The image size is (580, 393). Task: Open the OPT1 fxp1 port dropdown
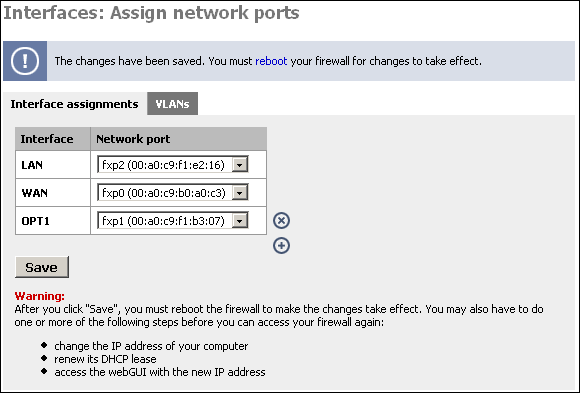pos(173,221)
